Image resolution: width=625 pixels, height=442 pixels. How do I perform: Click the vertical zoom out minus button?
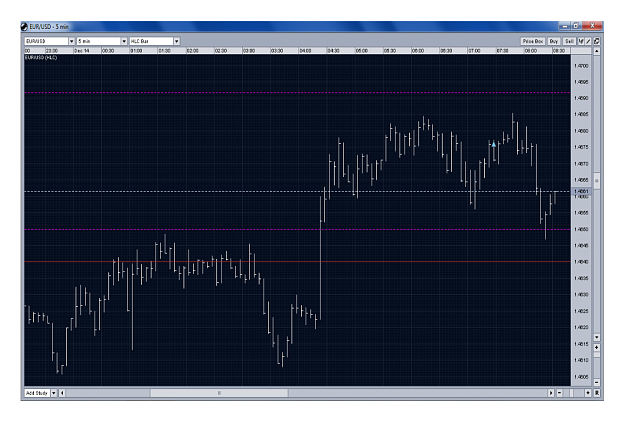597,382
